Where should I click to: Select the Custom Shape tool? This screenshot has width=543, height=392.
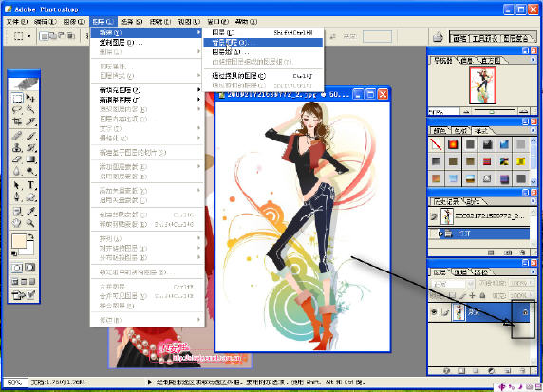coord(30,197)
